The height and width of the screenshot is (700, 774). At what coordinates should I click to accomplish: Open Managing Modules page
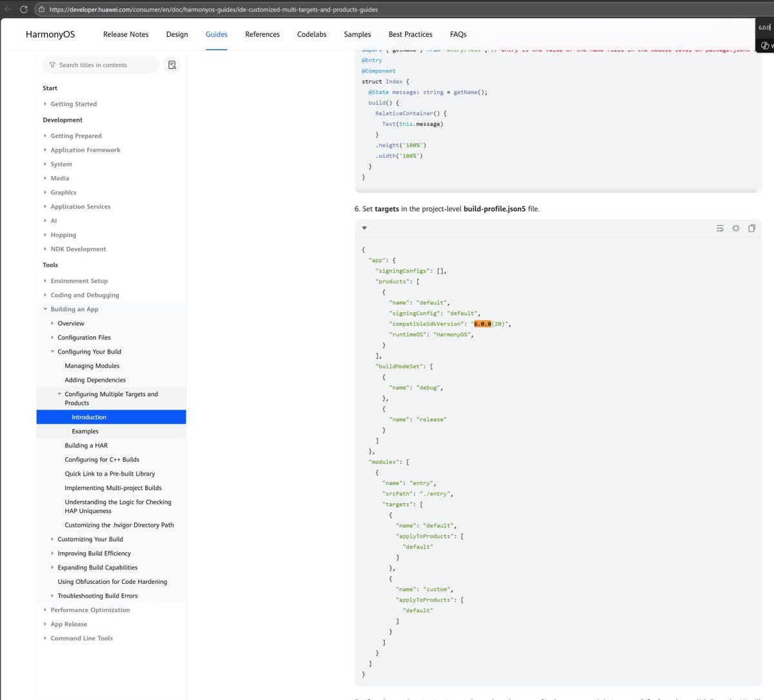(92, 366)
